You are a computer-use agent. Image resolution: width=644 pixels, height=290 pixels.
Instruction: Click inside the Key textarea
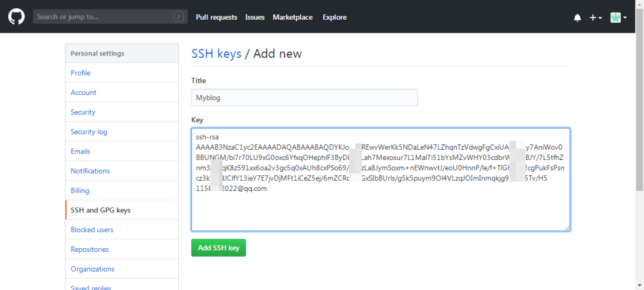click(380, 180)
